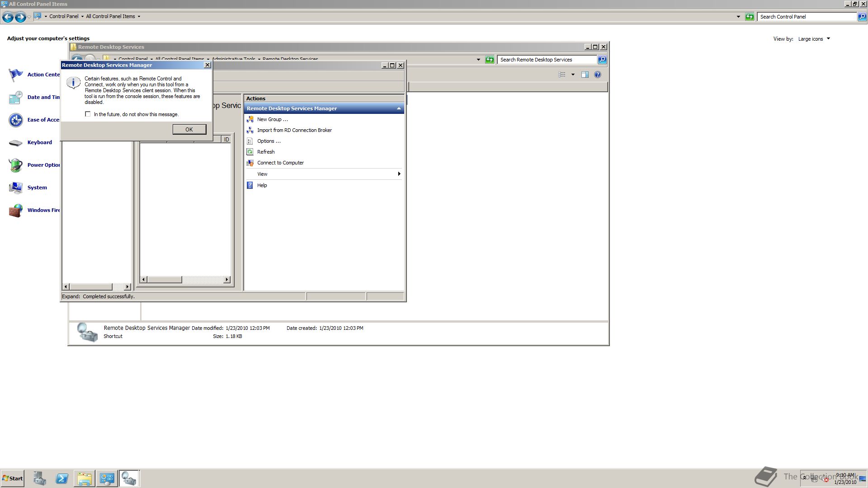868x488 pixels.
Task: Switch to Control Panel taskbar icon
Action: [107, 479]
